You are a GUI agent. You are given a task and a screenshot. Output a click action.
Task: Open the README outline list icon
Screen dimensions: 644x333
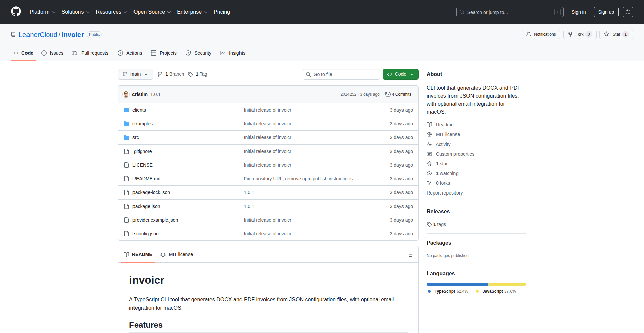click(410, 254)
